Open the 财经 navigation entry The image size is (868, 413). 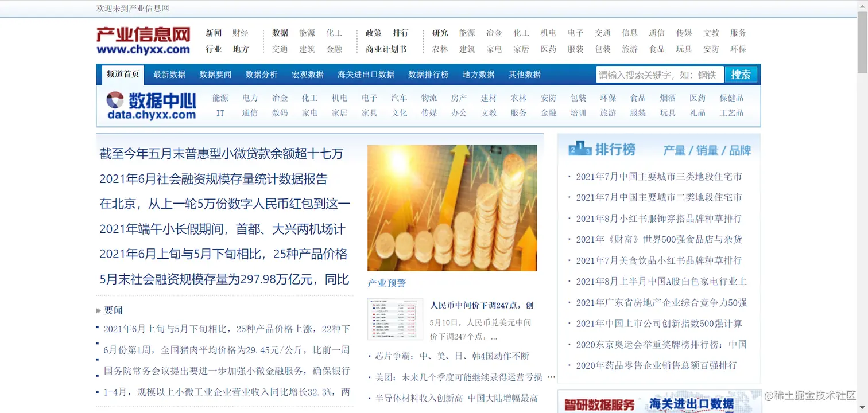coord(241,33)
